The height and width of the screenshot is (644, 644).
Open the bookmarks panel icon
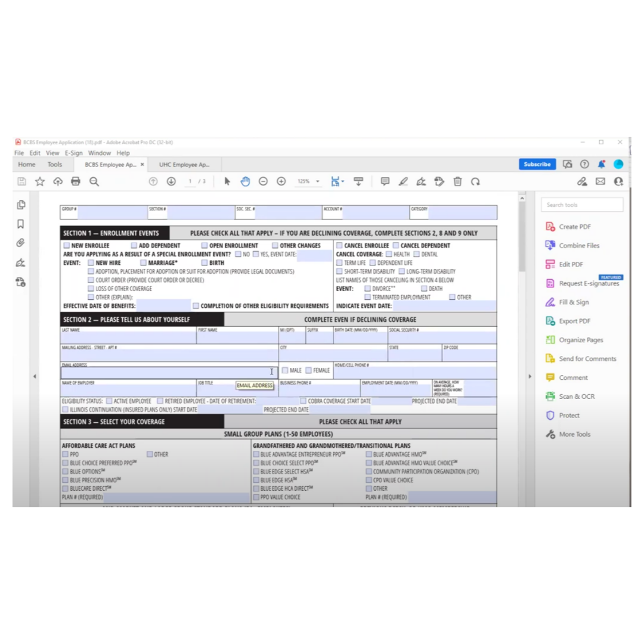coord(20,224)
